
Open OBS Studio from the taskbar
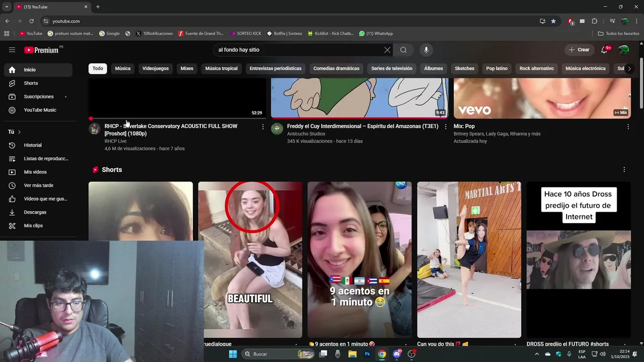(x=412, y=354)
